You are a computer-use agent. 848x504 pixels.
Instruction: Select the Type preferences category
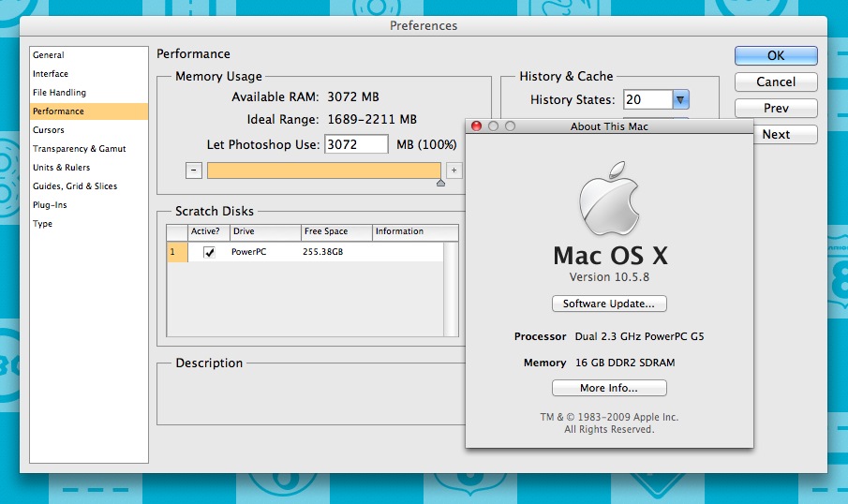89,224
